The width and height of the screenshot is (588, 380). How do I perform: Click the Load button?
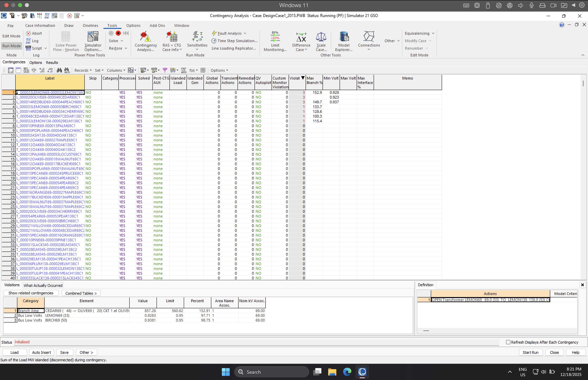pos(14,352)
